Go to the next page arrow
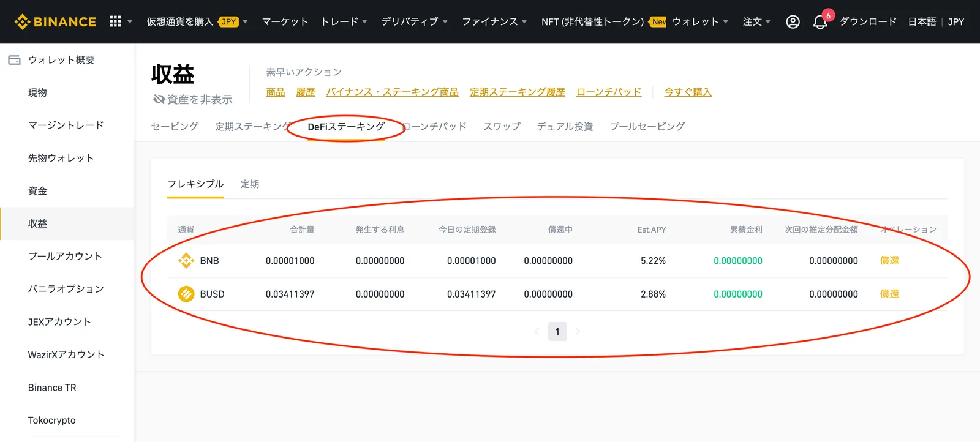Image resolution: width=980 pixels, height=442 pixels. [578, 332]
